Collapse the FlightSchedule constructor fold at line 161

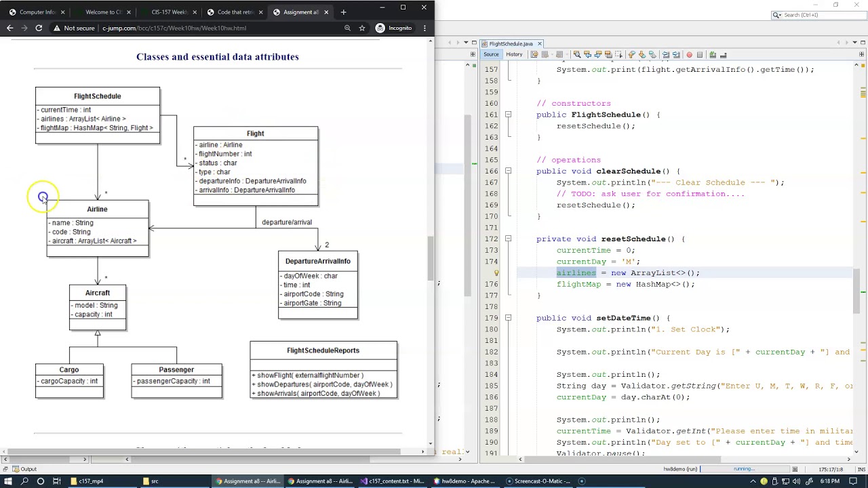pyautogui.click(x=508, y=115)
